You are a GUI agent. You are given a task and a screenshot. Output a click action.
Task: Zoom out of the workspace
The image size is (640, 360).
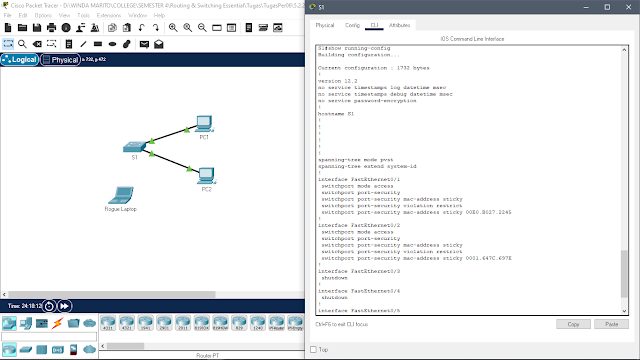pos(202,28)
